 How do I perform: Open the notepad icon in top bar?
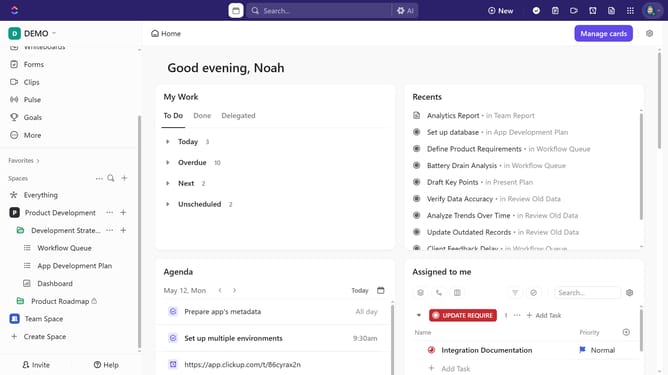[555, 11]
